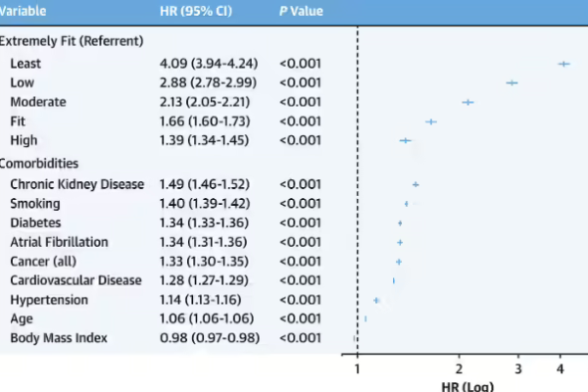Click the Low fitness plot marker
588x392 pixels.
512,83
